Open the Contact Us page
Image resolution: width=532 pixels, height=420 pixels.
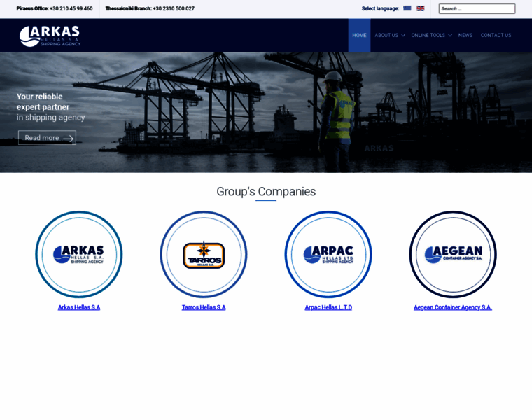coord(496,35)
